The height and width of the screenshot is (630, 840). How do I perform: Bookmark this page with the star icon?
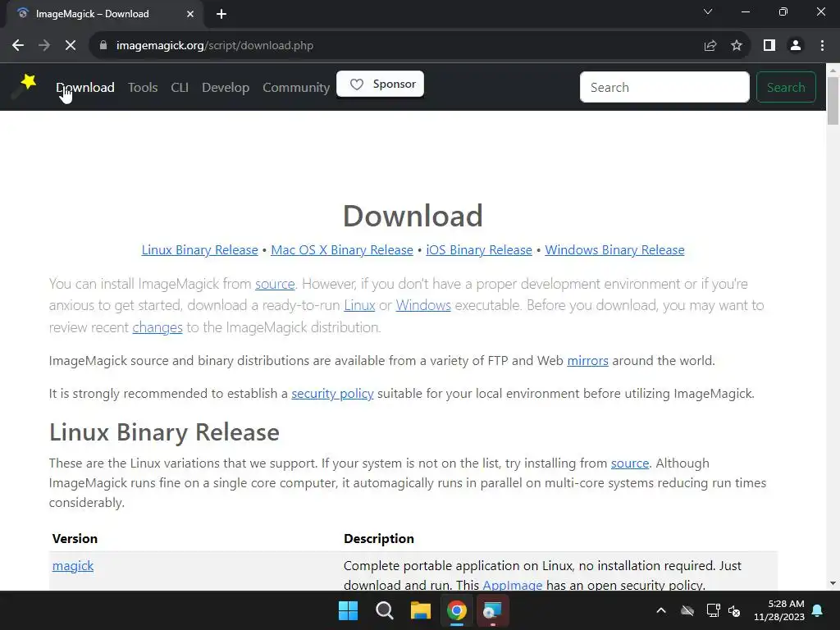pos(737,46)
